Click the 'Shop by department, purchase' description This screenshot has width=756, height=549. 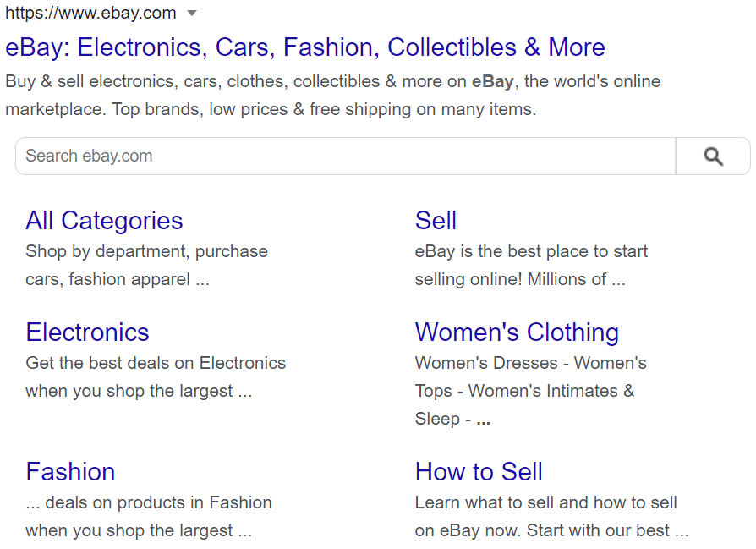pos(146,251)
